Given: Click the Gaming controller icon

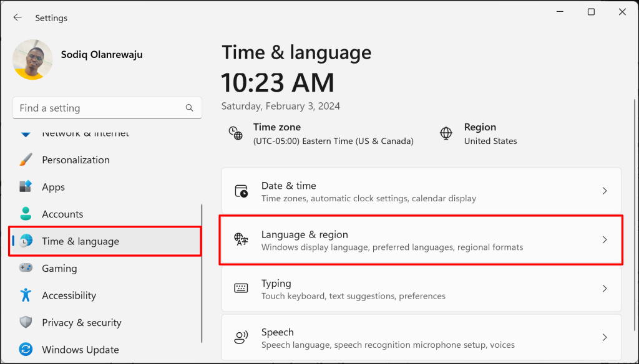Looking at the screenshot, I should pyautogui.click(x=26, y=268).
